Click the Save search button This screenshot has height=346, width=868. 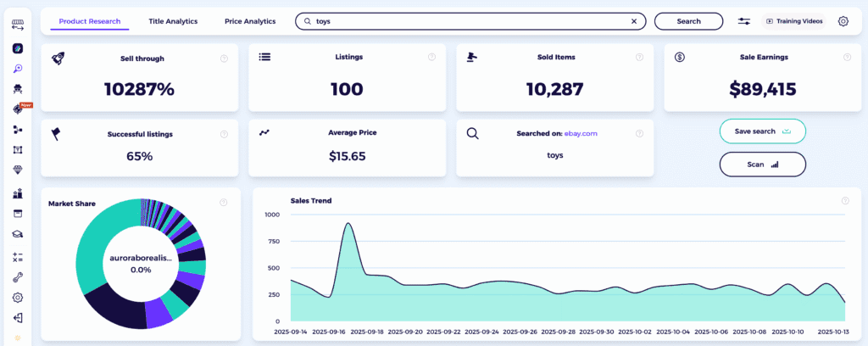[762, 131]
